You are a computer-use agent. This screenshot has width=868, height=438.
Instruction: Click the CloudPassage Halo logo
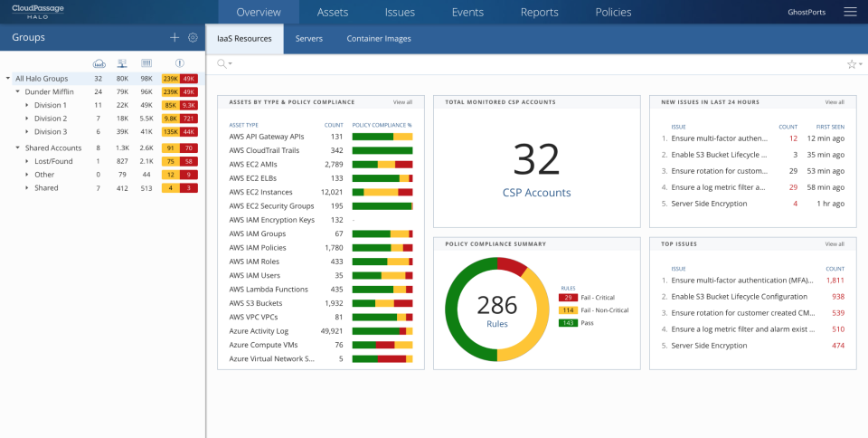click(38, 12)
